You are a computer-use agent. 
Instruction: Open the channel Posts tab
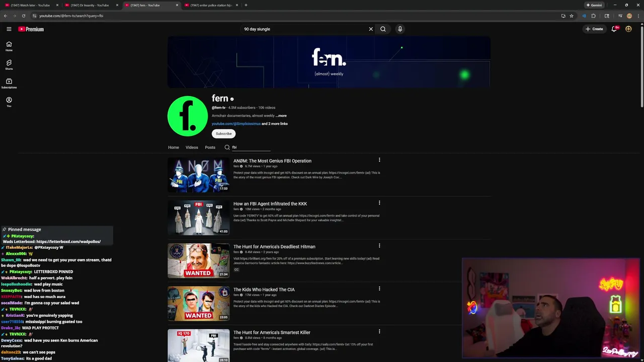(210, 147)
